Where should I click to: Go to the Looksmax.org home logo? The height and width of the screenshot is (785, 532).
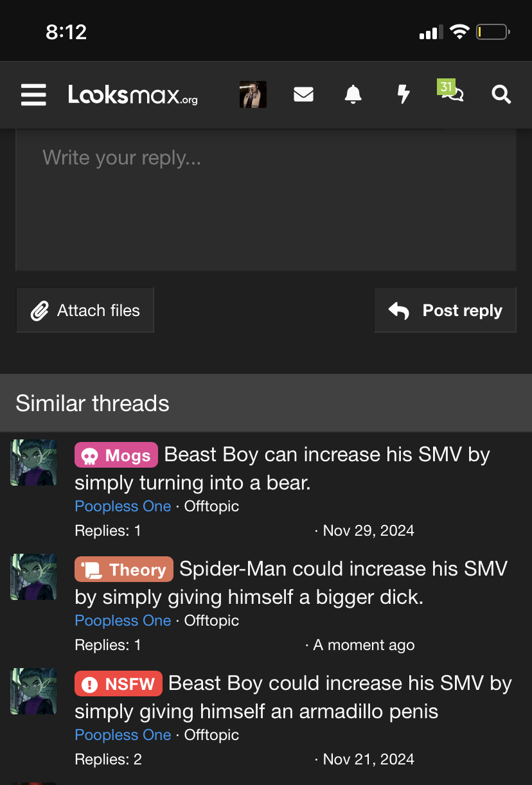(x=133, y=95)
